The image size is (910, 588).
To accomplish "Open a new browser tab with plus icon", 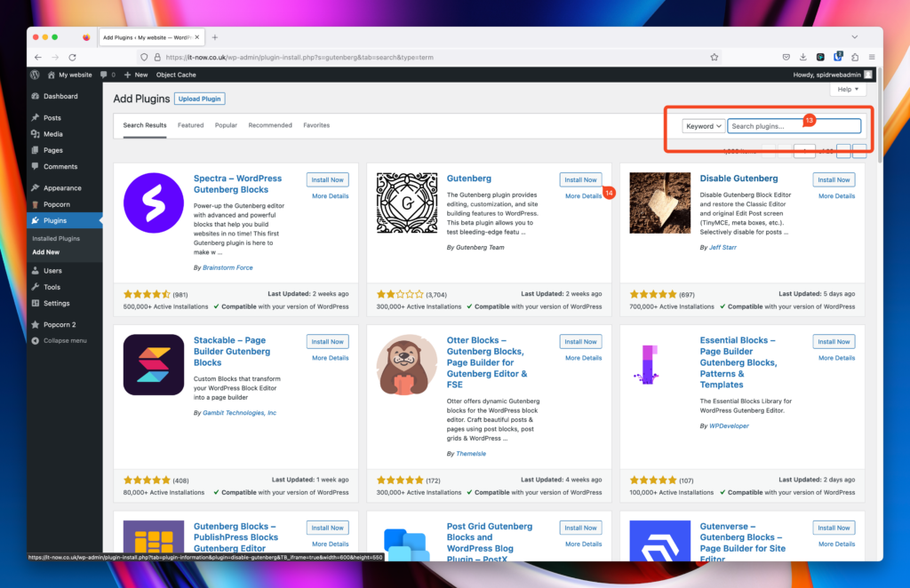I will click(x=215, y=37).
